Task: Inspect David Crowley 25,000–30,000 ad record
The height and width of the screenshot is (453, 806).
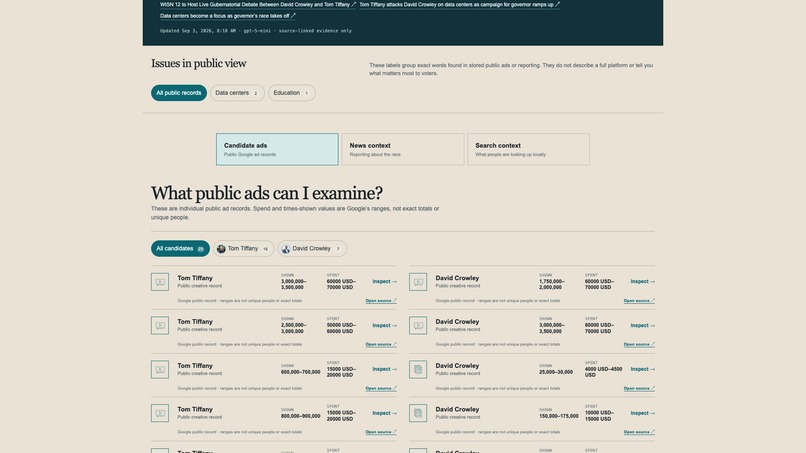Action: (x=643, y=369)
